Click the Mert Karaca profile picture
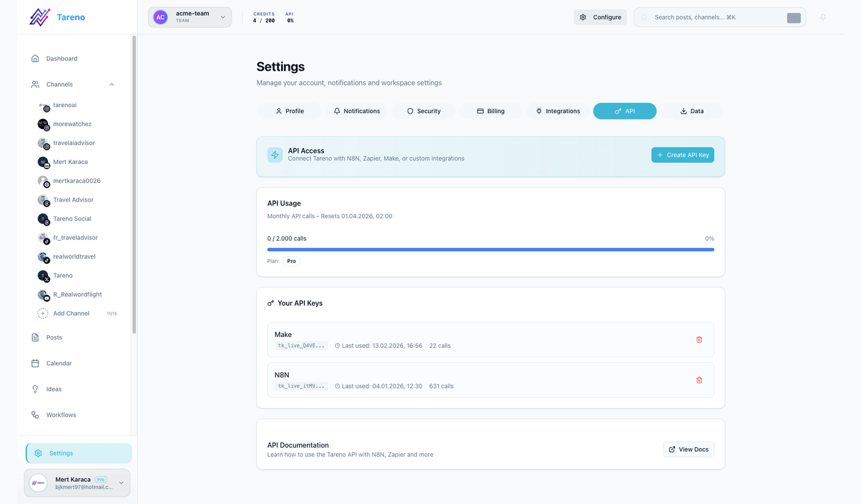The height and width of the screenshot is (504, 861). [x=38, y=483]
